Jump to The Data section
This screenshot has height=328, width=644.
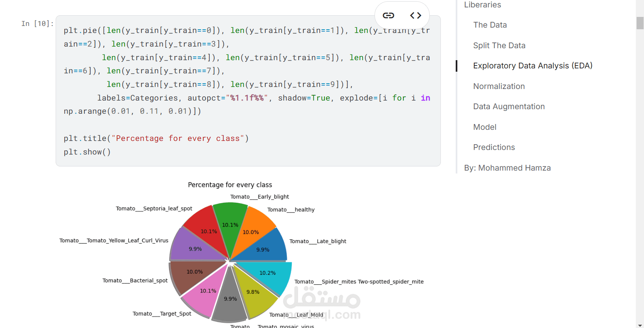[x=490, y=25]
